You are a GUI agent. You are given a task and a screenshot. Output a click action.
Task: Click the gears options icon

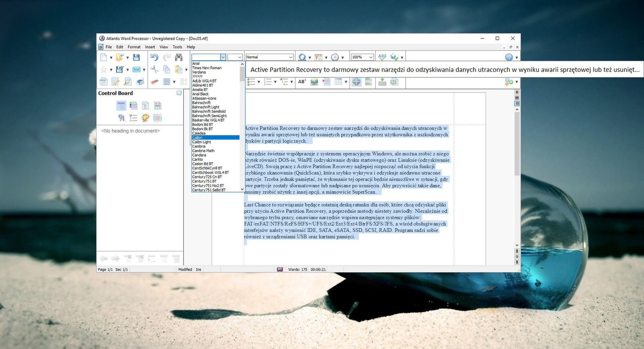[509, 82]
